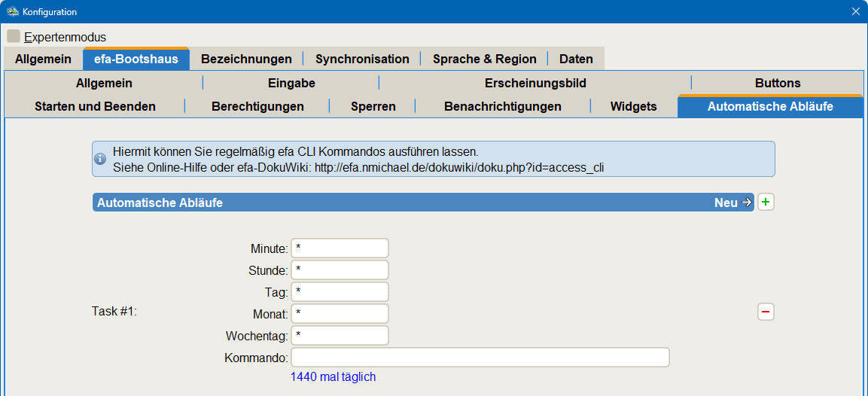Click the efa app icon in title bar
This screenshot has width=868, height=396.
point(12,11)
